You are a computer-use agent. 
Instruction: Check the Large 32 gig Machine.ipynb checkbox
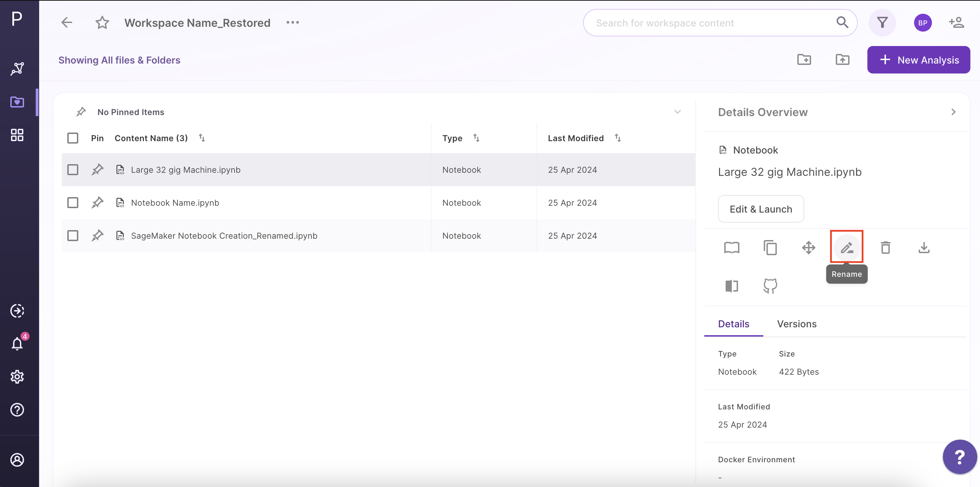point(73,170)
